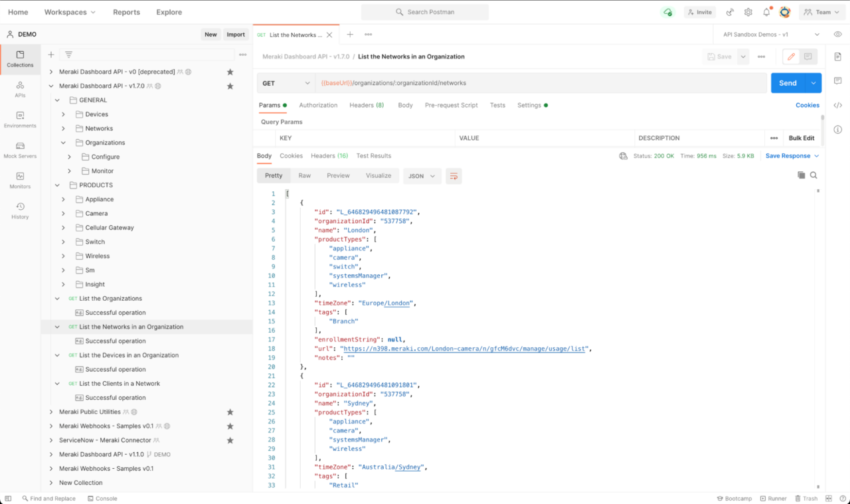850x504 pixels.
Task: Open the Monitors panel
Action: [x=19, y=180]
